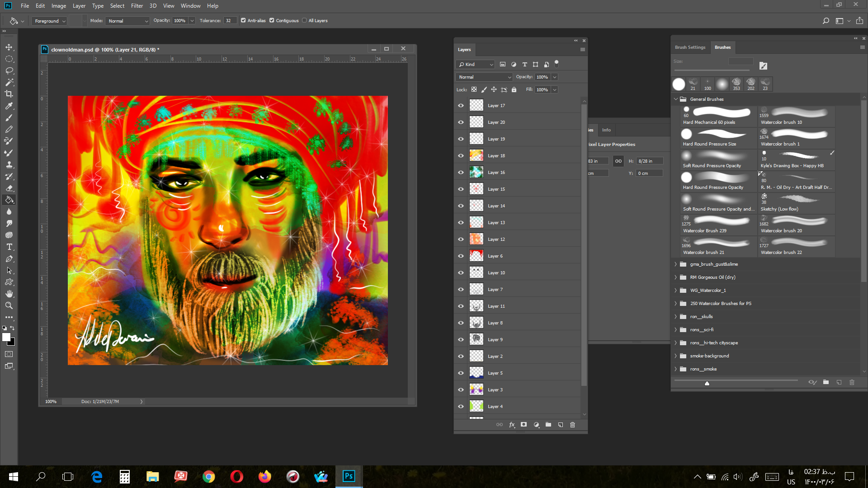The image size is (868, 488).
Task: Click the Tolerance input field
Action: pos(230,21)
